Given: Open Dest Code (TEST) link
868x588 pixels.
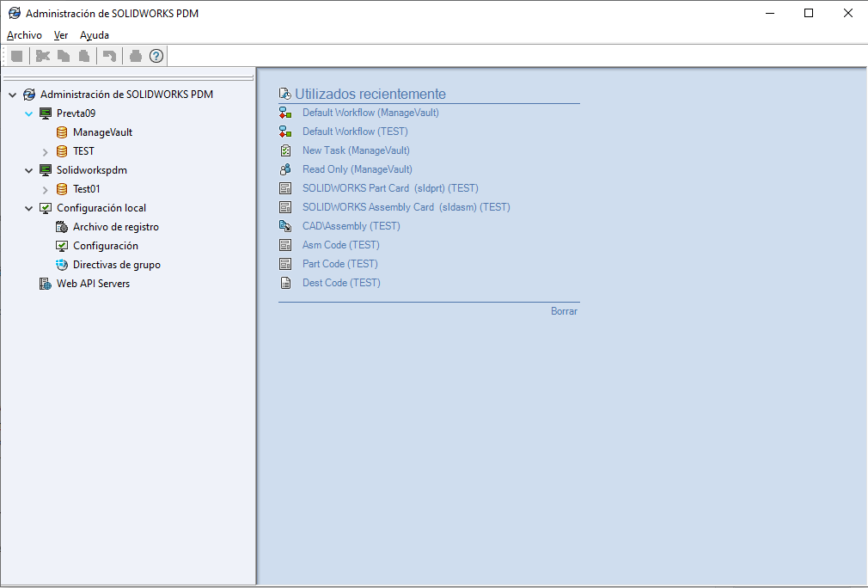Looking at the screenshot, I should [x=341, y=283].
